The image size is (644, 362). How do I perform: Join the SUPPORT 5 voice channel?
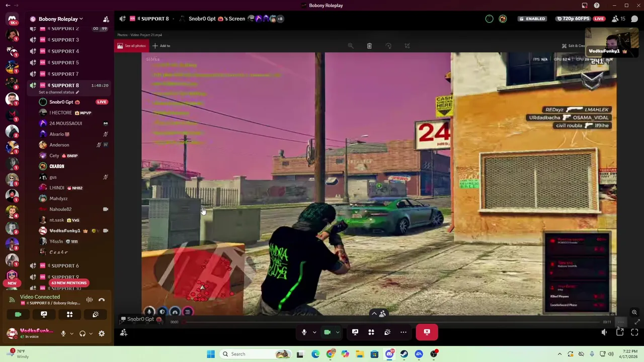pyautogui.click(x=69, y=62)
